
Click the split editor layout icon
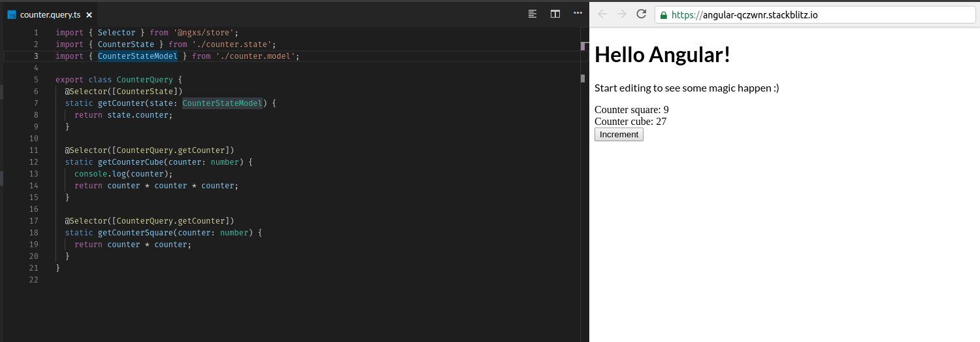click(555, 14)
